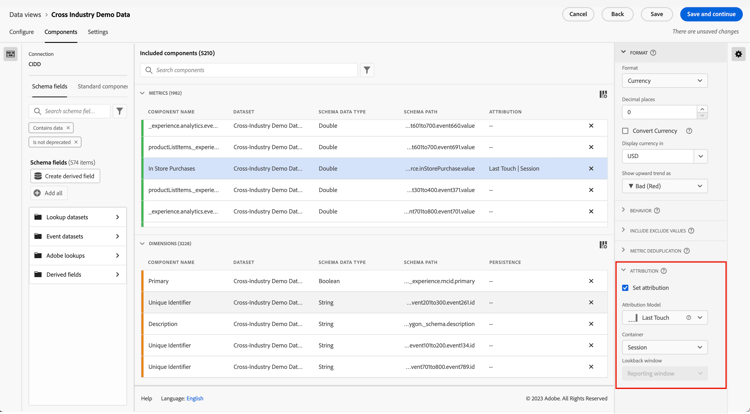Click the Save and continue button
The height and width of the screenshot is (414, 750).
[711, 14]
